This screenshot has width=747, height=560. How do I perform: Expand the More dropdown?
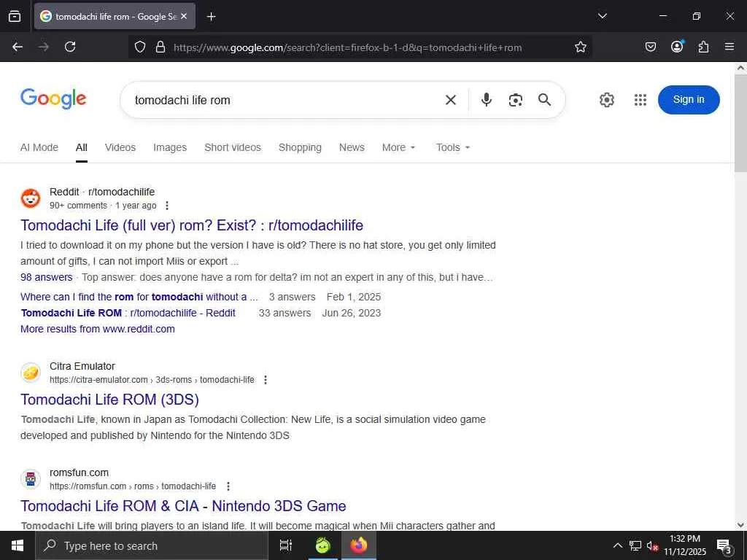click(x=399, y=147)
